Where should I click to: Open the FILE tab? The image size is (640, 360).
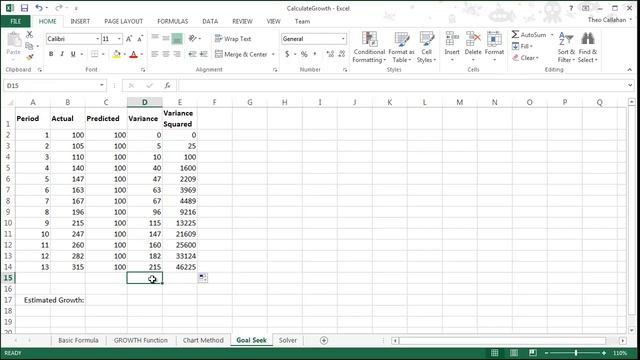(x=16, y=21)
